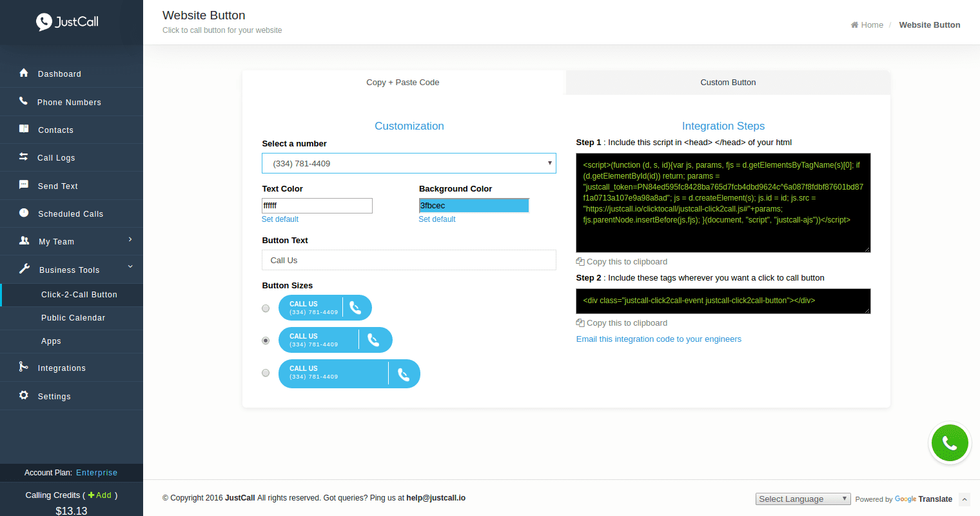The height and width of the screenshot is (516, 980).
Task: Click the JustCall logo
Action: click(x=68, y=22)
